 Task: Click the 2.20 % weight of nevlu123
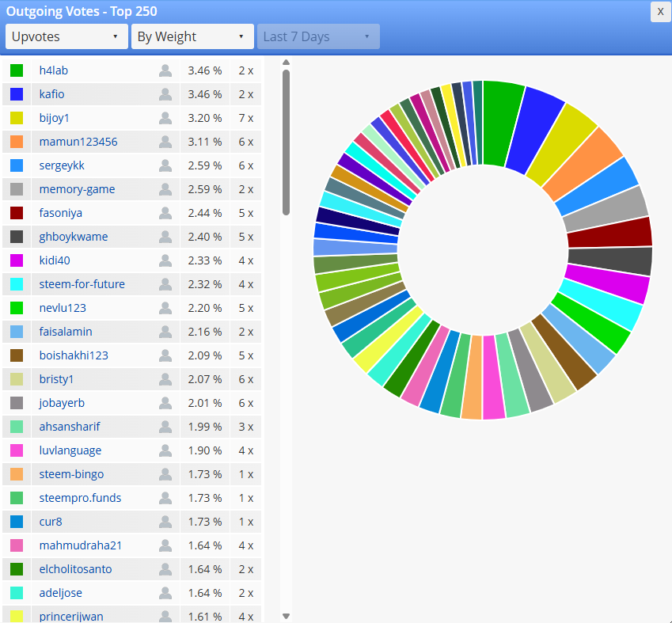pyautogui.click(x=205, y=308)
